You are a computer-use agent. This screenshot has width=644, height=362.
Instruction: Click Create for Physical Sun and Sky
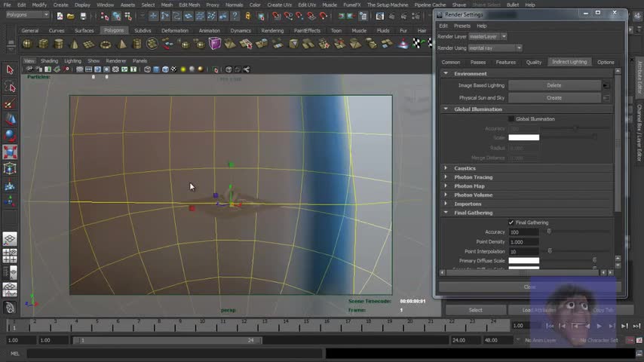coord(554,97)
